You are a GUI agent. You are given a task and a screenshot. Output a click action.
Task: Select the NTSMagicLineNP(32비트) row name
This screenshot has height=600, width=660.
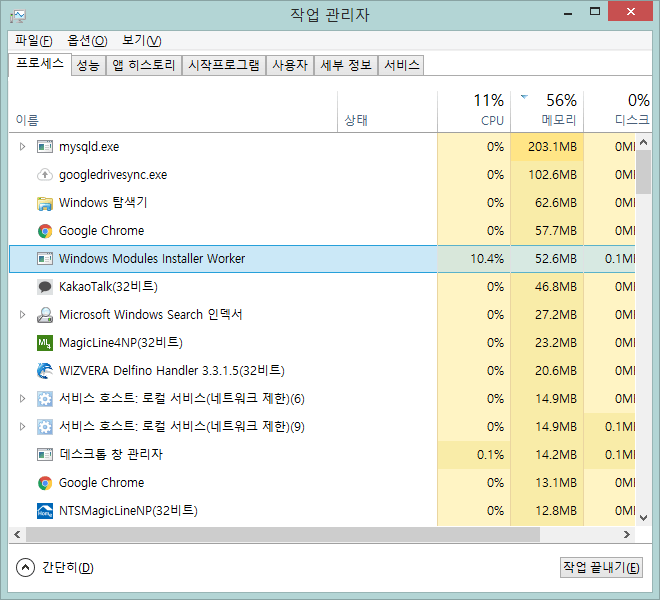coord(128,511)
